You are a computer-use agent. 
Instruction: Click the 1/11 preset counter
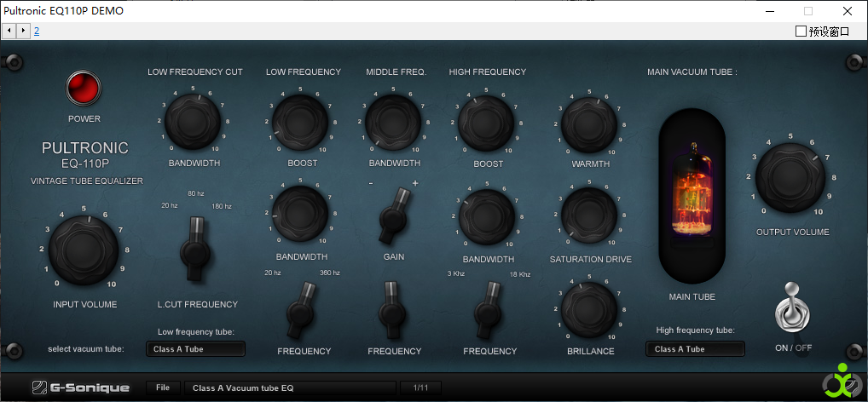click(x=420, y=388)
